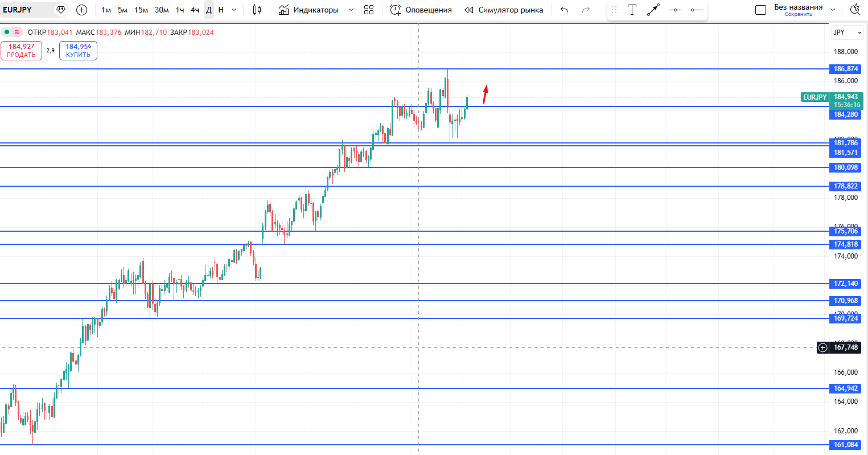The width and height of the screenshot is (868, 455).
Task: Click the plus icon beside 167,748
Action: click(x=822, y=347)
